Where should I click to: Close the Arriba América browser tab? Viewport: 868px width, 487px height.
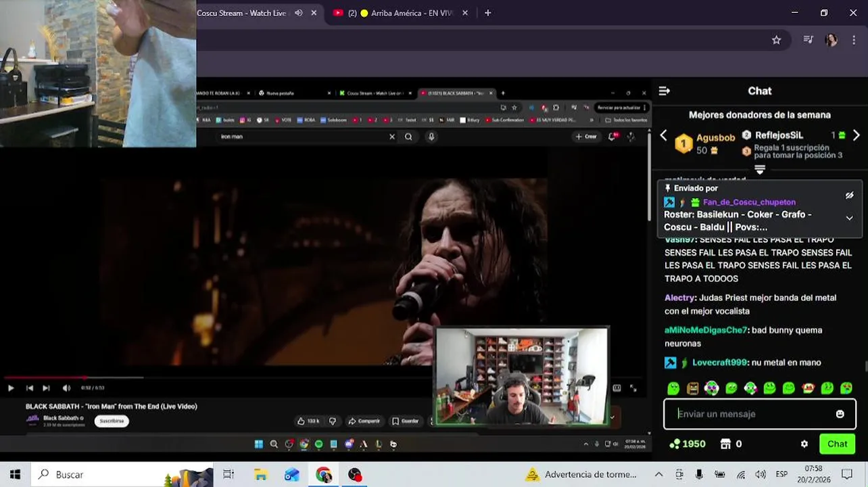tap(465, 13)
